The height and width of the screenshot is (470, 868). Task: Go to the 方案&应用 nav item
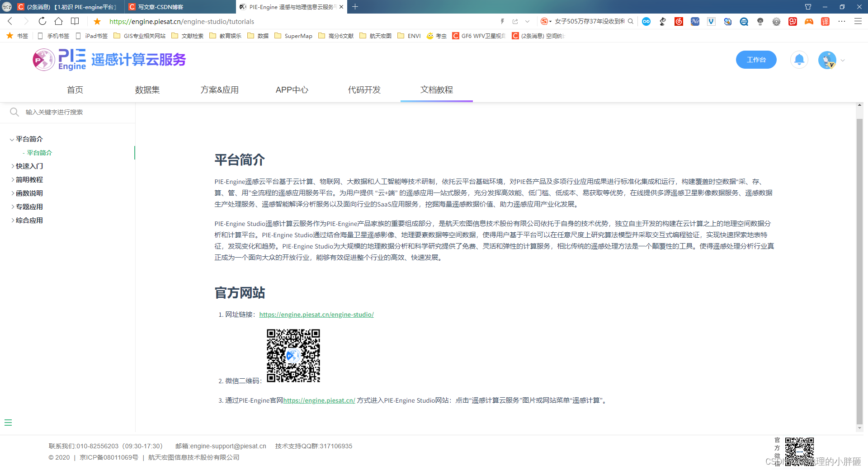[x=220, y=90]
